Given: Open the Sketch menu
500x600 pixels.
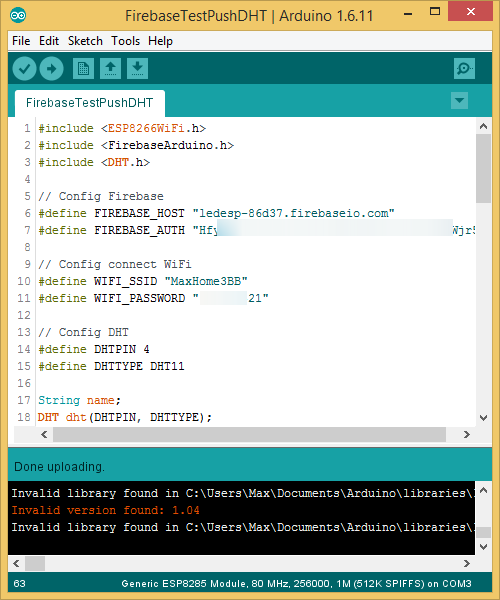Looking at the screenshot, I should pyautogui.click(x=85, y=41).
